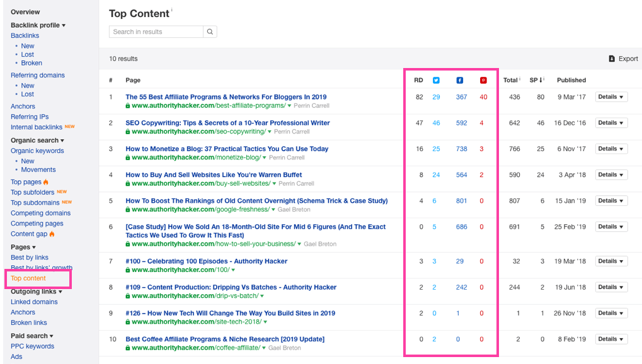Click the flame icon beside Top pages
Viewport: 642px width, 364px height.
pyautogui.click(x=46, y=182)
